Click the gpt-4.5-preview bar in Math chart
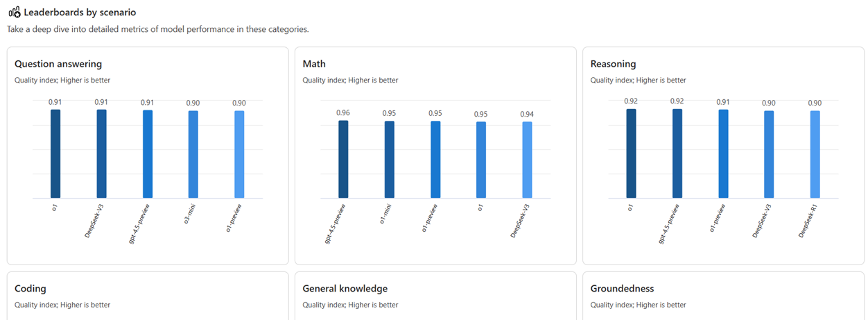 pyautogui.click(x=343, y=159)
